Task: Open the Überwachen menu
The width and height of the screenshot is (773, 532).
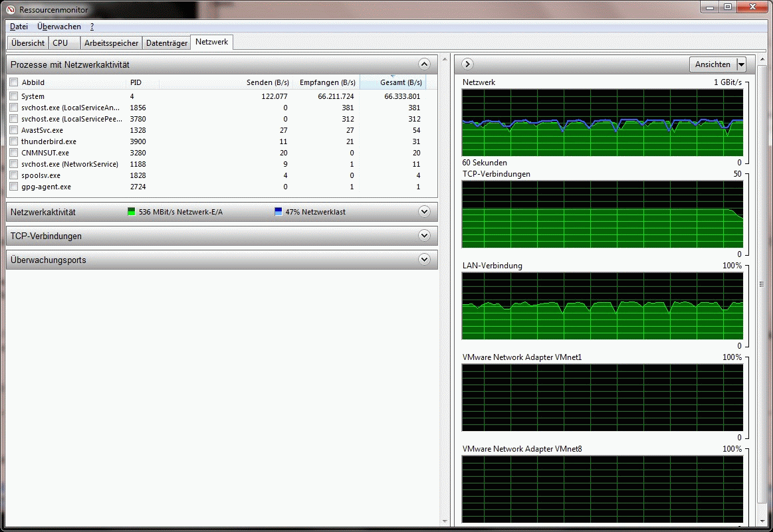Action: pos(59,27)
